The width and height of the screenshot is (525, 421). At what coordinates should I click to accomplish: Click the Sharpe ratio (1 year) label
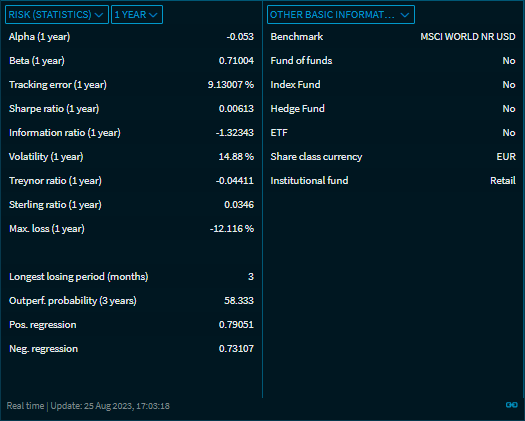pos(54,109)
